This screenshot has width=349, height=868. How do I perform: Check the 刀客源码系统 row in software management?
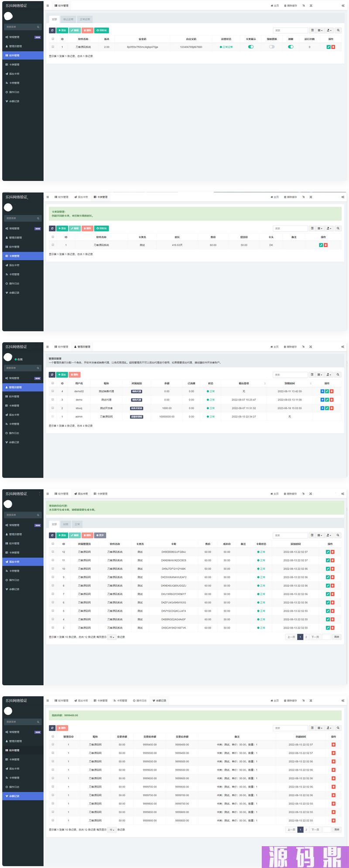pyautogui.click(x=53, y=46)
